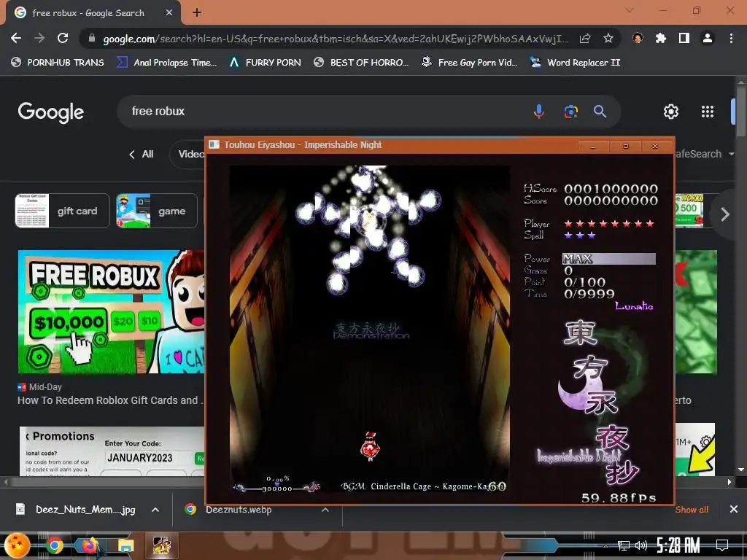The height and width of the screenshot is (560, 747).
Task: Click the magnifier search button
Action: point(600,112)
